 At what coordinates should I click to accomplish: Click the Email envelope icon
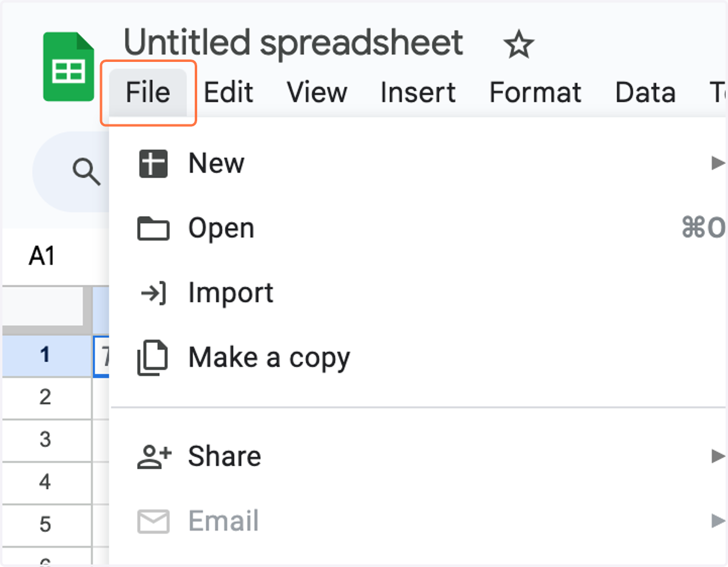(153, 521)
